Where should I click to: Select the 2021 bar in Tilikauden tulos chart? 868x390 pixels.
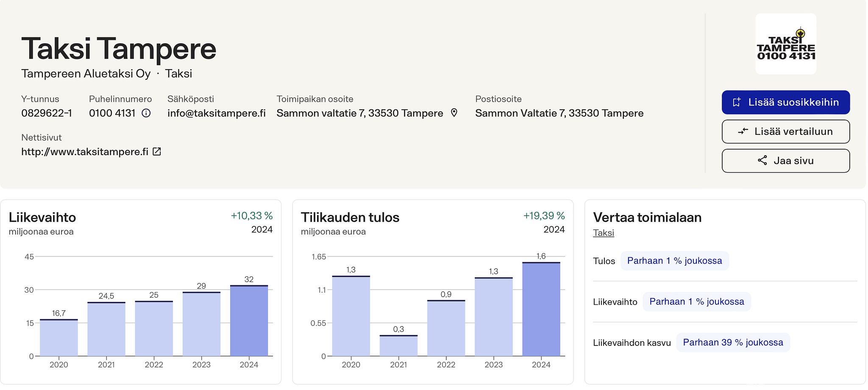[398, 345]
